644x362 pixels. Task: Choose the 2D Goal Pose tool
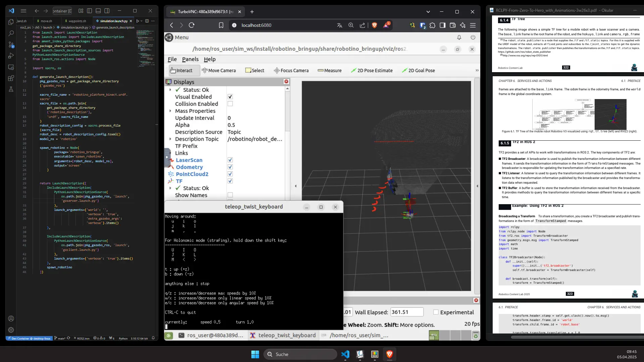click(x=418, y=71)
